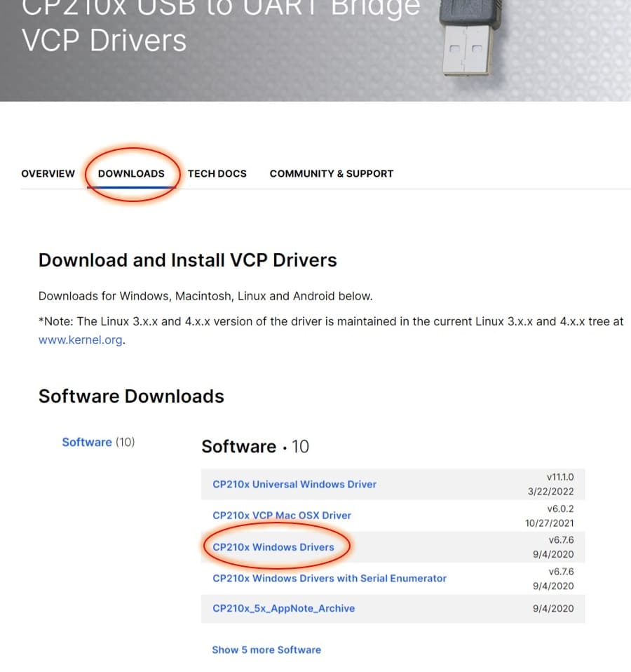
Task: Click the v6.0.2 version of Mac driver
Action: (560, 509)
